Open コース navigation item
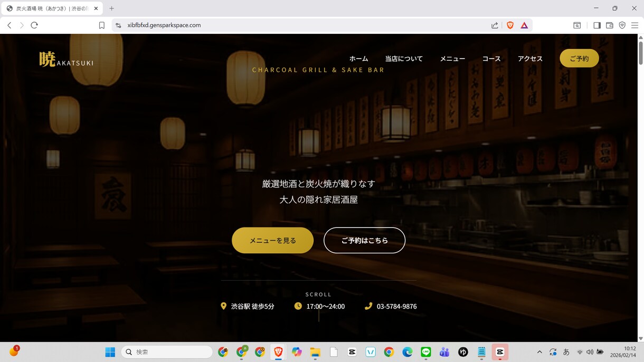This screenshot has height=362, width=644. tap(491, 59)
